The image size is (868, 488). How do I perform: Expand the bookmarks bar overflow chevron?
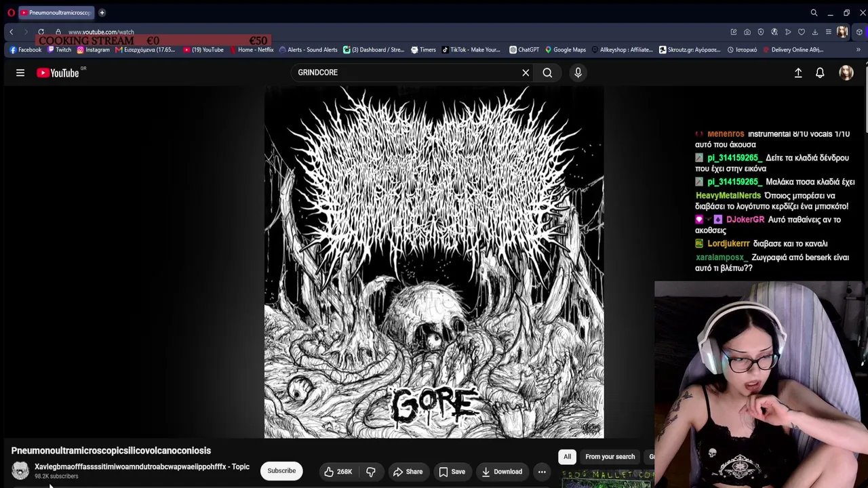(x=858, y=49)
